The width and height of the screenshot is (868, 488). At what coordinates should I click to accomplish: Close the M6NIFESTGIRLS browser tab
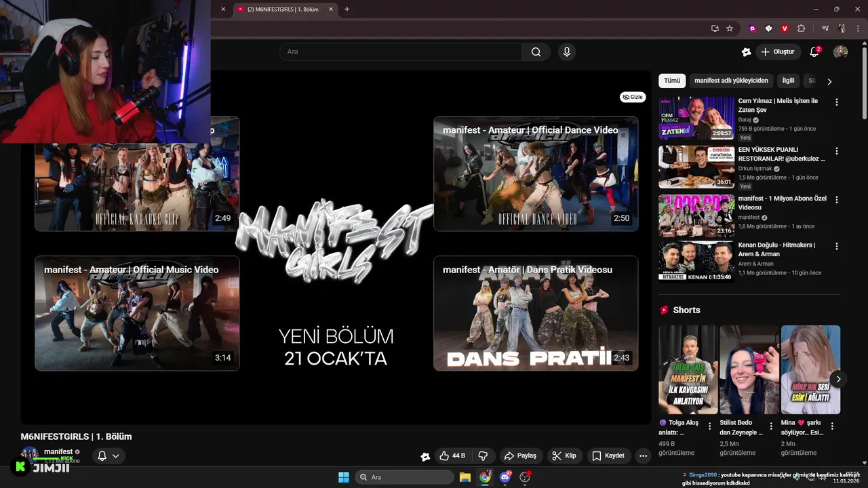tap(331, 9)
